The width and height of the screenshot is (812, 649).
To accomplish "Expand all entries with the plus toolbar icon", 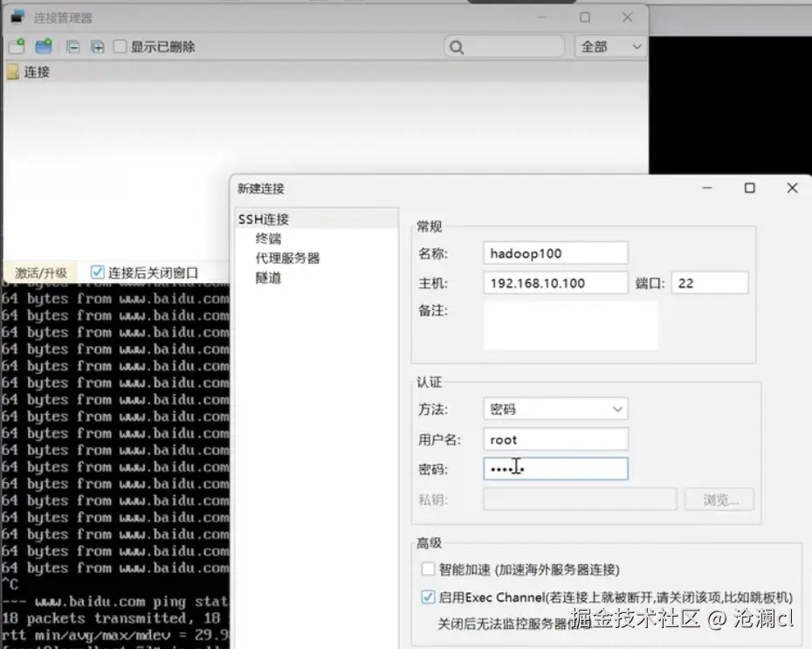I will pos(98,47).
